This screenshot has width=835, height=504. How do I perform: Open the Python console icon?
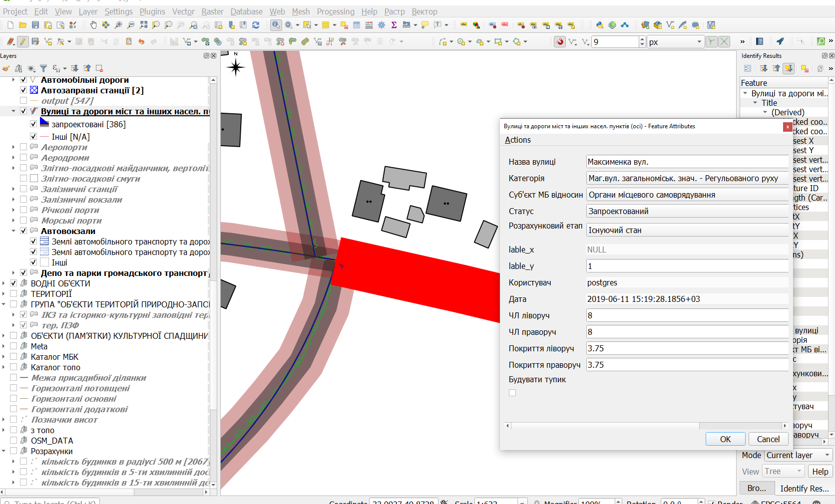coord(600,25)
